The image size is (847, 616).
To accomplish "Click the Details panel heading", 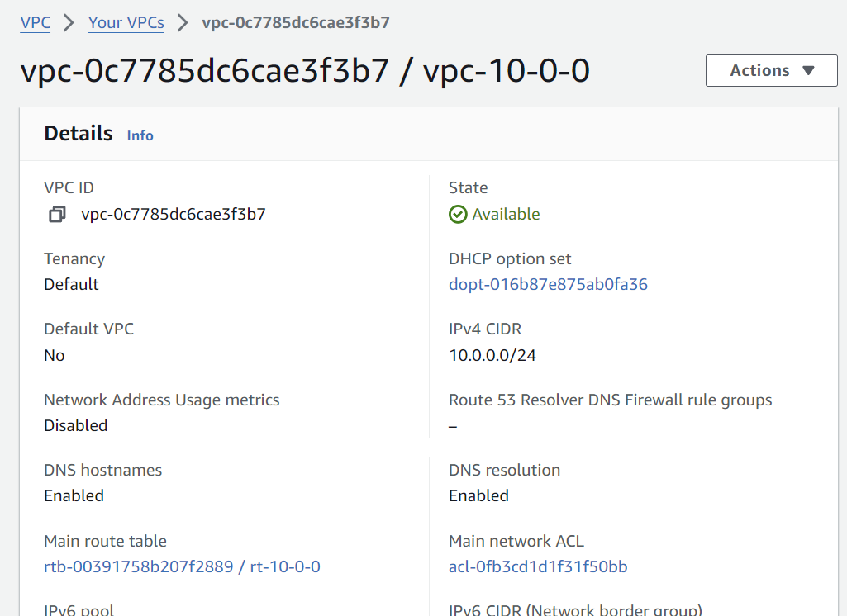I will point(79,134).
